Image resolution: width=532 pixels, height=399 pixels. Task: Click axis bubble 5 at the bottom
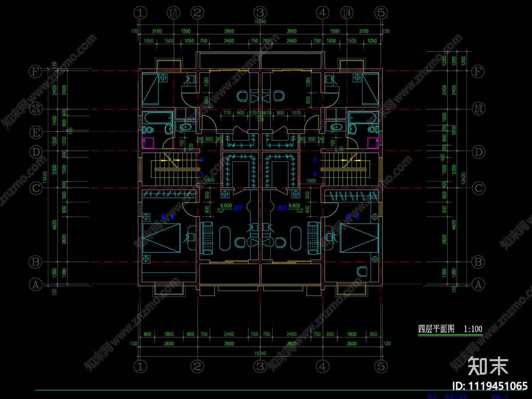(381, 366)
